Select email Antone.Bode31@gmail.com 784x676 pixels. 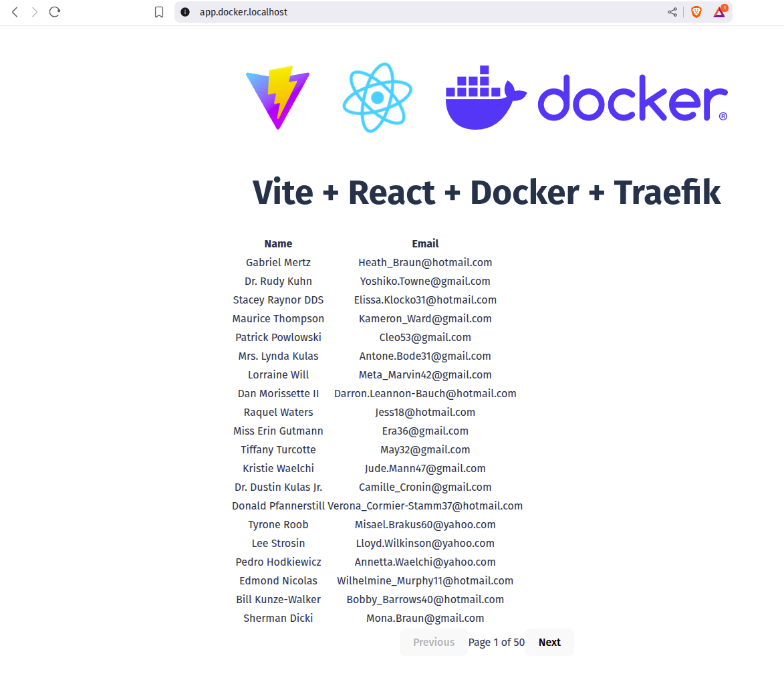425,356
